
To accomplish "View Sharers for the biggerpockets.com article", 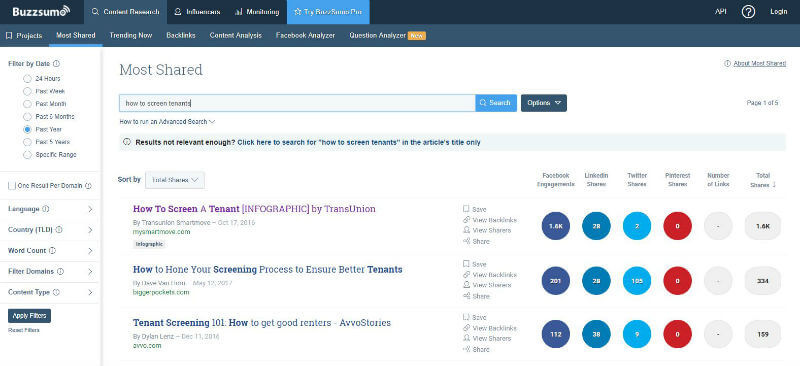I will coord(487,285).
